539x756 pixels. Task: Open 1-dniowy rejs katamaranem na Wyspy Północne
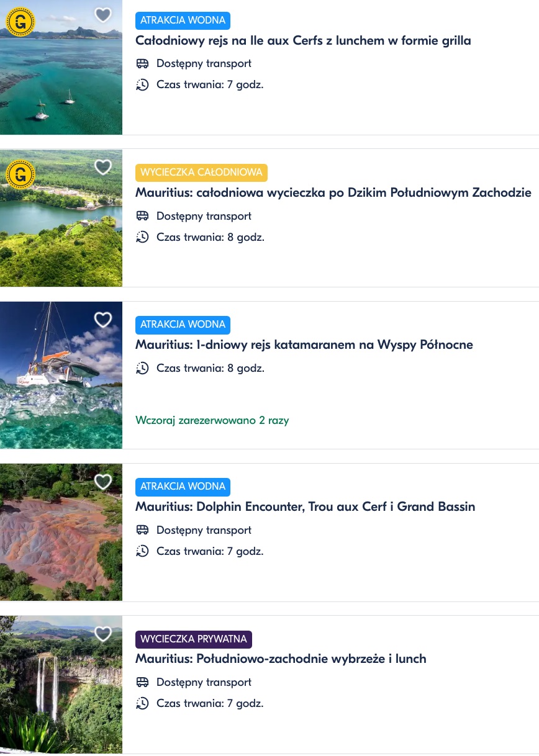[304, 345]
